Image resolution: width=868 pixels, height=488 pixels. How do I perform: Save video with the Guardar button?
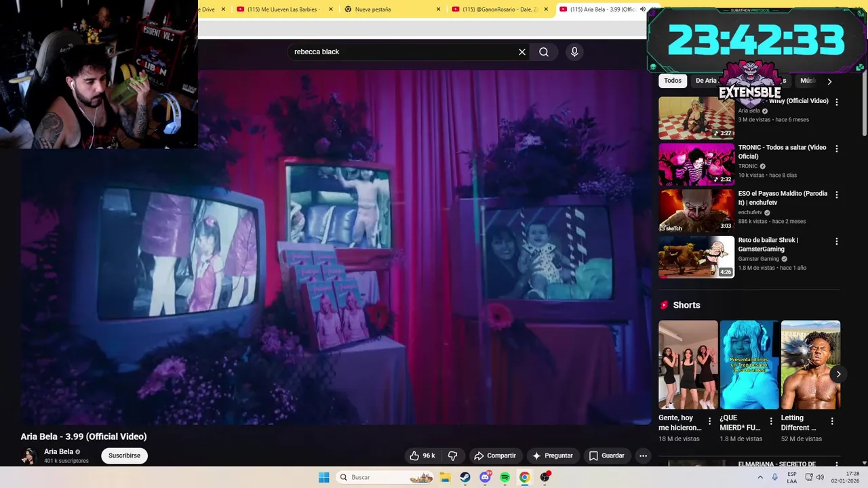(606, 455)
